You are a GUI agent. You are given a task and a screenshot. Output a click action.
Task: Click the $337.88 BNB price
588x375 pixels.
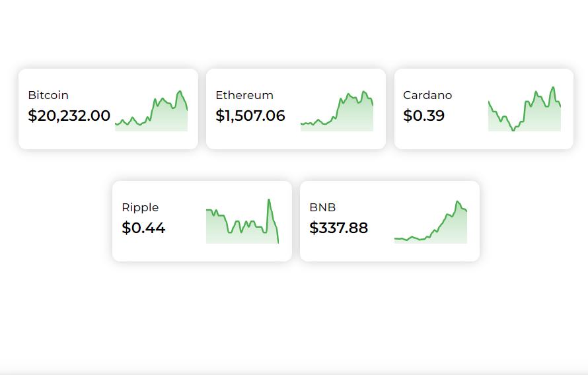pos(339,228)
